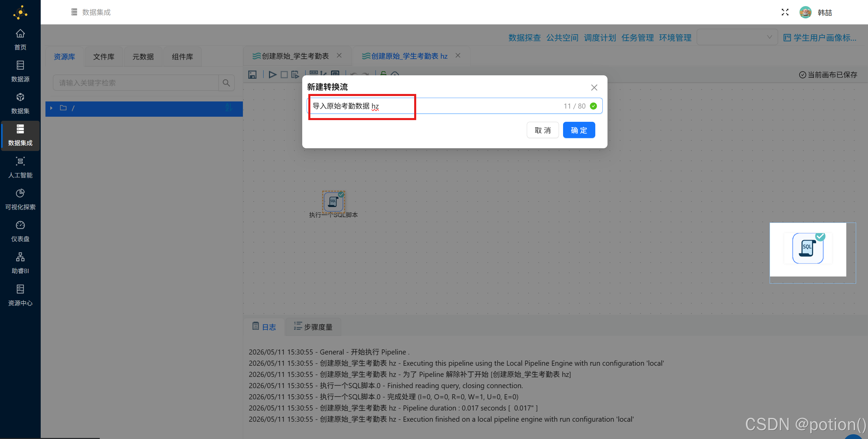Close the 创建原始_学生考勤表 tab
Screen dimensions: 868x439
(339, 55)
